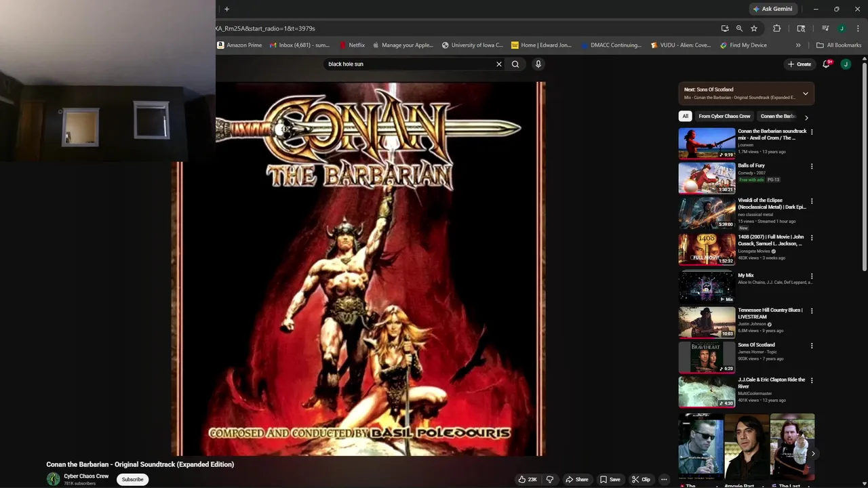Open the Cyber Chaos Crew channel name
Image resolution: width=868 pixels, height=488 pixels.
86,476
